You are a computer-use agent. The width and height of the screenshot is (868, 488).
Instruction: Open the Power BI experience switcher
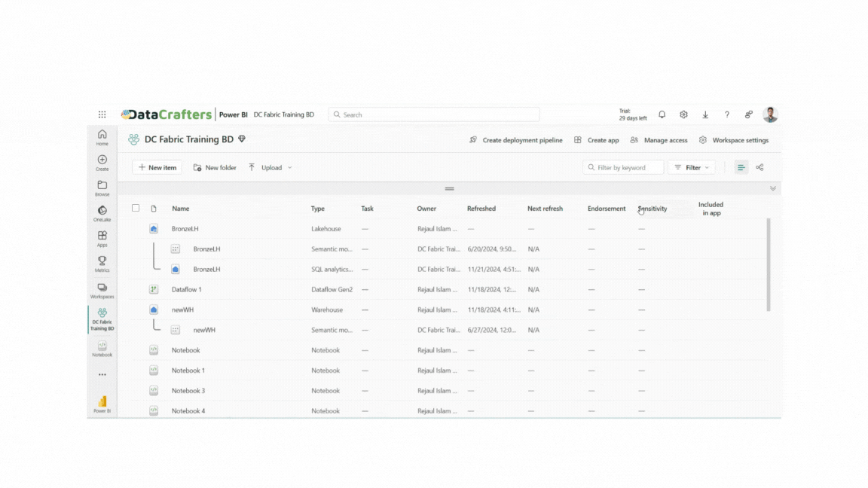click(x=102, y=404)
